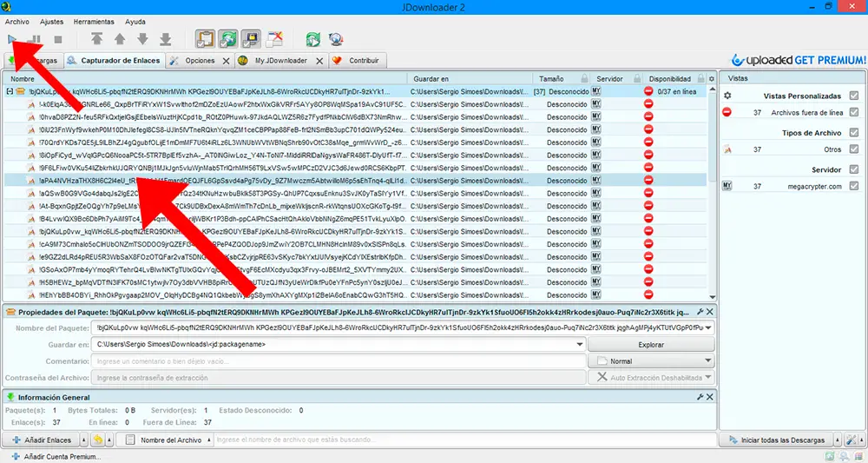The image size is (868, 463).
Task: Start downloads with the play icon
Action: coord(12,39)
